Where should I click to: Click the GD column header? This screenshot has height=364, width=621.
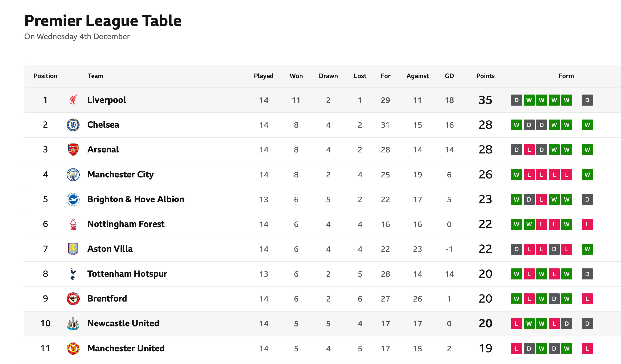449,76
